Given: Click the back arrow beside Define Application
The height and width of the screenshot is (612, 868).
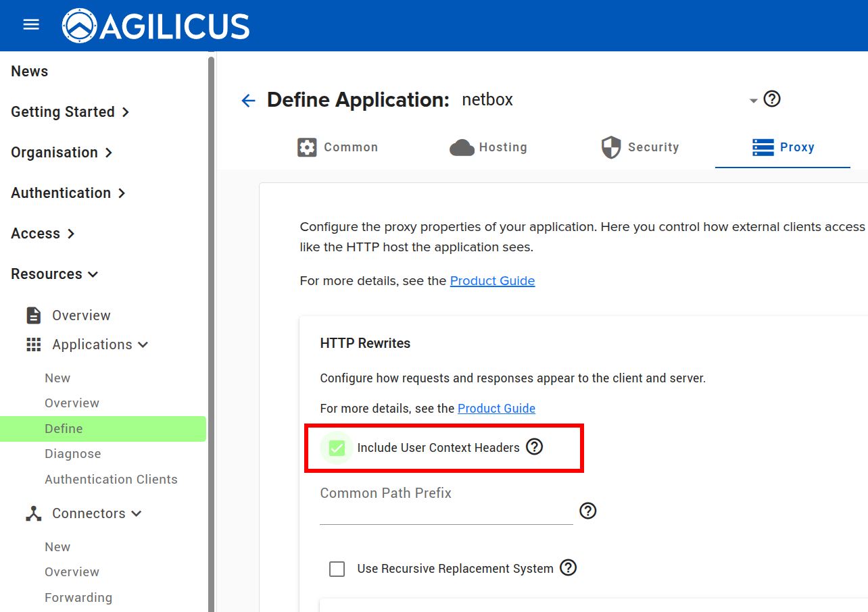Looking at the screenshot, I should point(248,100).
